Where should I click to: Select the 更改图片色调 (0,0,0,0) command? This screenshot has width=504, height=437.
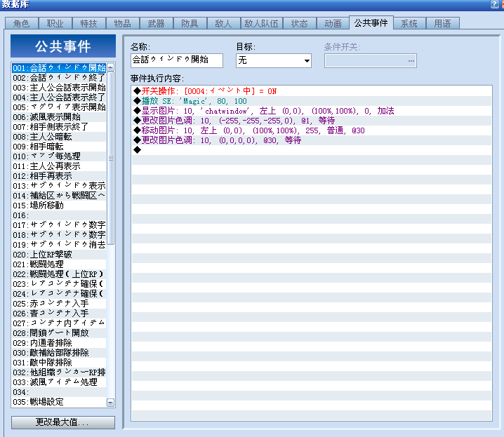312,140
